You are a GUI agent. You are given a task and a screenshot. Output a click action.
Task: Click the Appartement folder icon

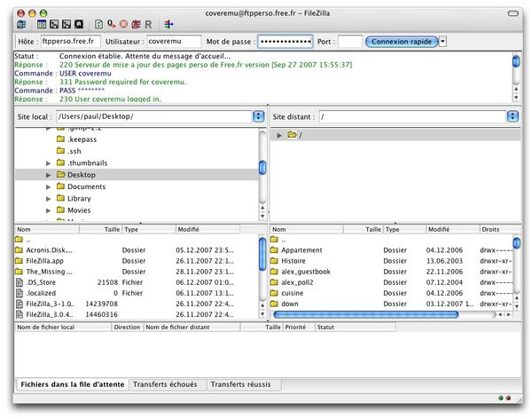(x=274, y=250)
